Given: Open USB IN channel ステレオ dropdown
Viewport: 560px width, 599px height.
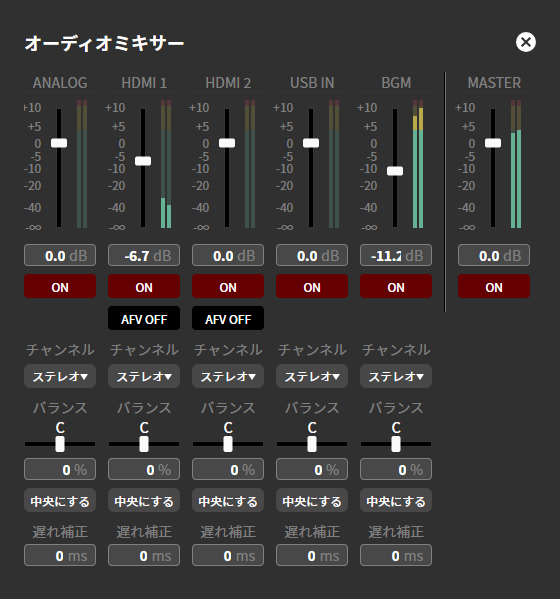Looking at the screenshot, I should [312, 376].
